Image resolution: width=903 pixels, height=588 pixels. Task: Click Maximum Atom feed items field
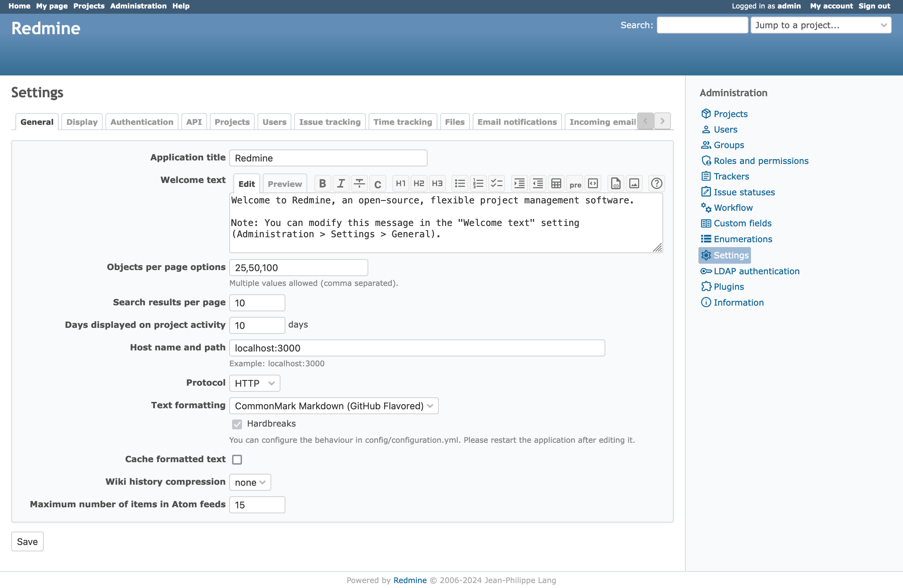tap(257, 505)
